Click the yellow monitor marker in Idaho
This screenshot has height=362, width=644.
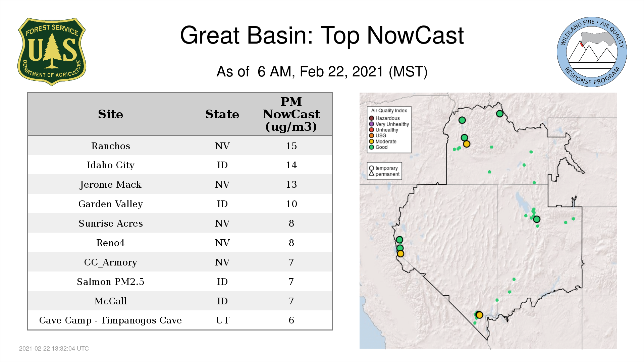pyautogui.click(x=467, y=144)
